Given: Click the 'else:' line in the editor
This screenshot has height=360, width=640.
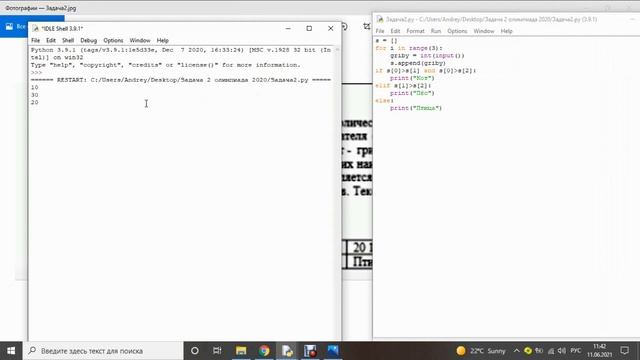Looking at the screenshot, I should click(x=384, y=100).
